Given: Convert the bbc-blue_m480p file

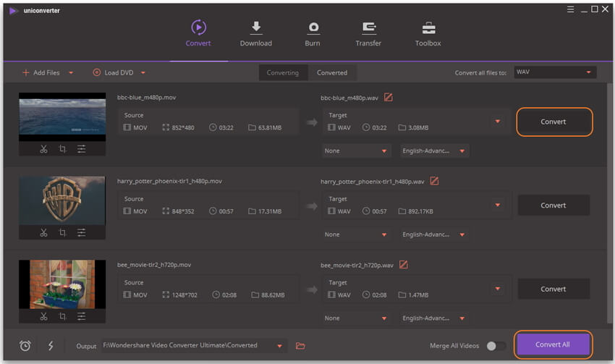Looking at the screenshot, I should tap(553, 122).
